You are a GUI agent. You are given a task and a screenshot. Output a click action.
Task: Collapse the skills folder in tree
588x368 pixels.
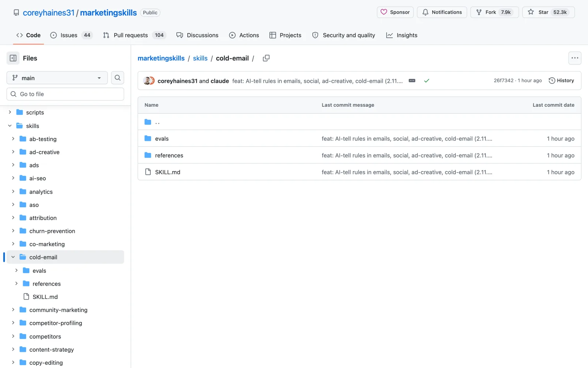(10, 125)
